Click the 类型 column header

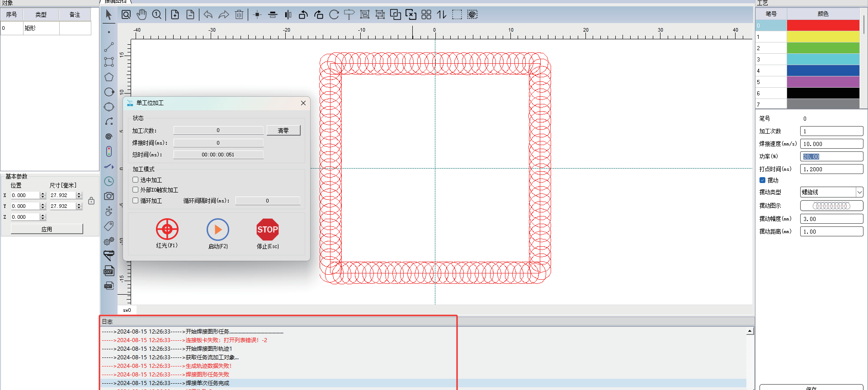[41, 14]
